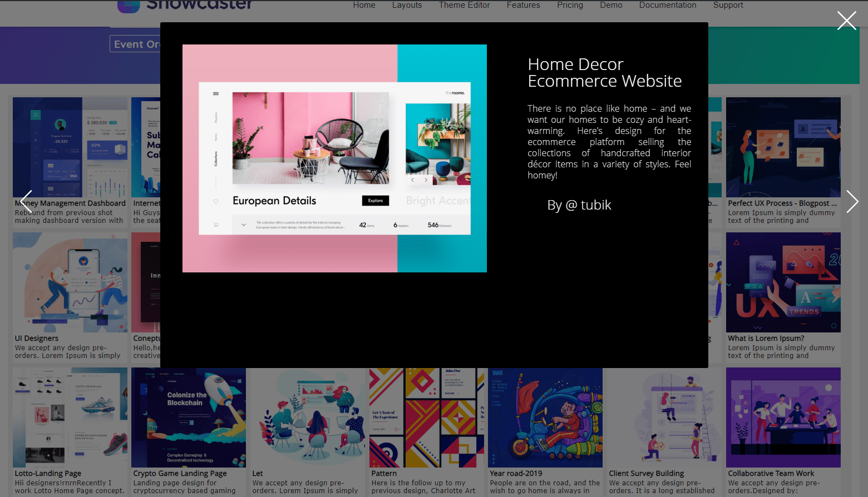Click the Home Decor Ecommerce Website title
868x497 pixels.
pos(604,72)
